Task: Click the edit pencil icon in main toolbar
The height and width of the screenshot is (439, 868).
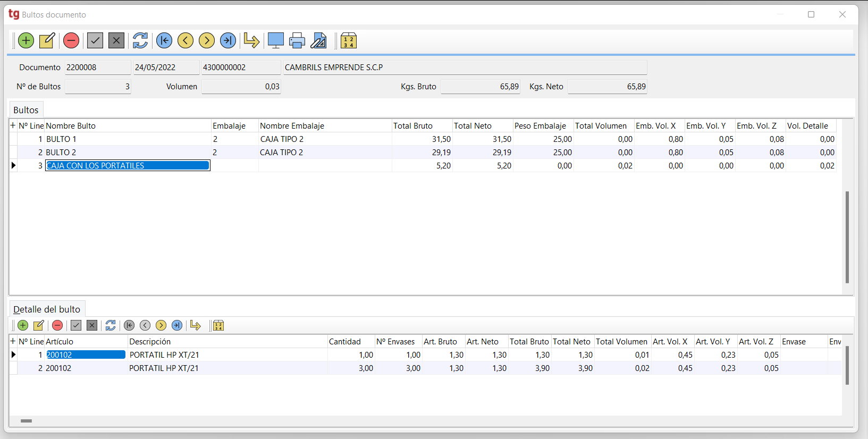Action: tap(47, 40)
